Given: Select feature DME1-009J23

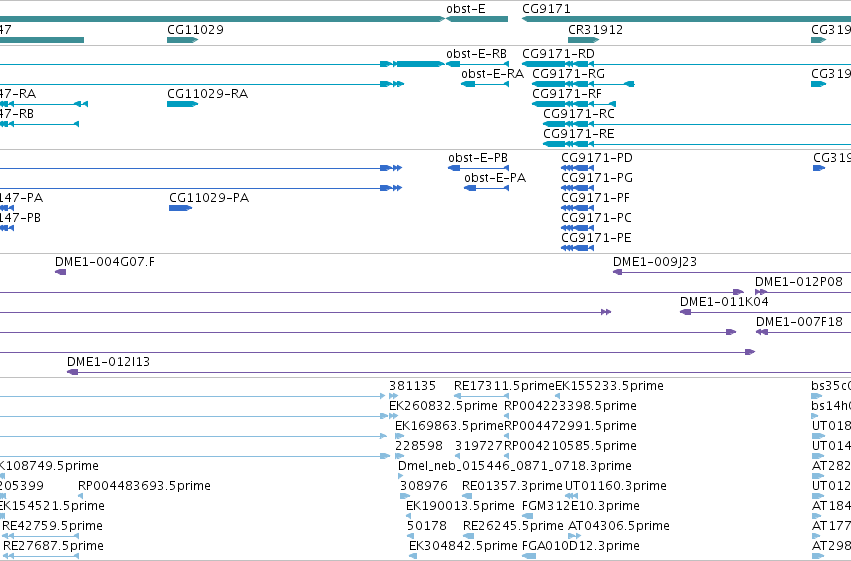Looking at the screenshot, I should (x=732, y=272).
